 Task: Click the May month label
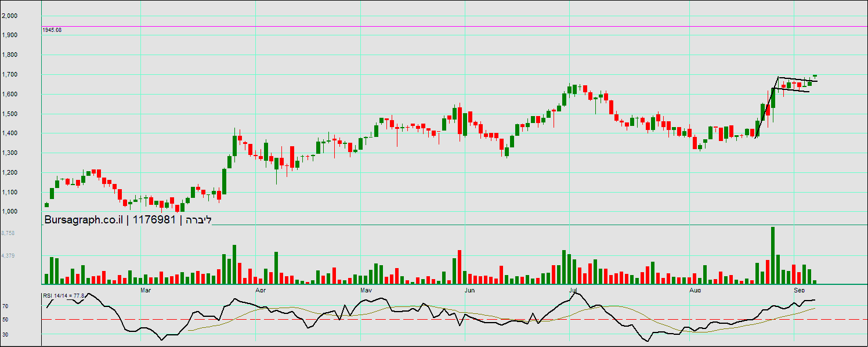[x=366, y=289]
